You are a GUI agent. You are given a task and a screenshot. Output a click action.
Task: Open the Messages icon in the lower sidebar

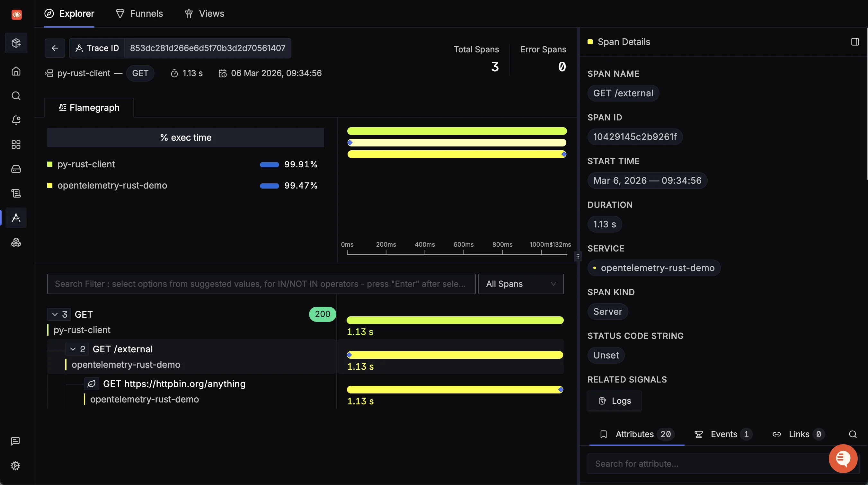15,441
